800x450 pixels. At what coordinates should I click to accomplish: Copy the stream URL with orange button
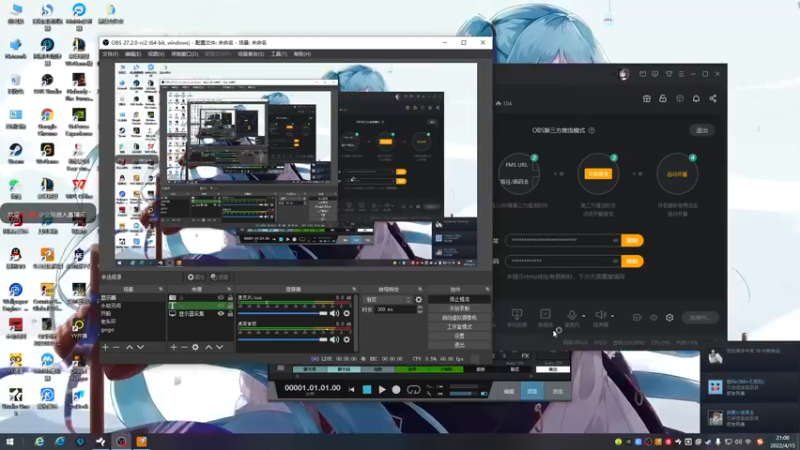(632, 240)
